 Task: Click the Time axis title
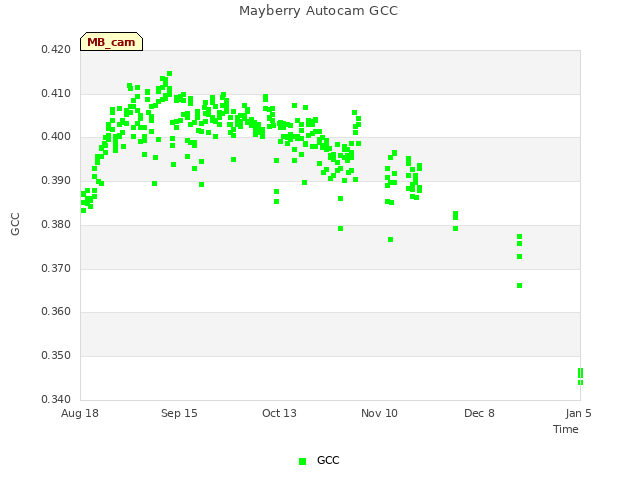[566, 429]
